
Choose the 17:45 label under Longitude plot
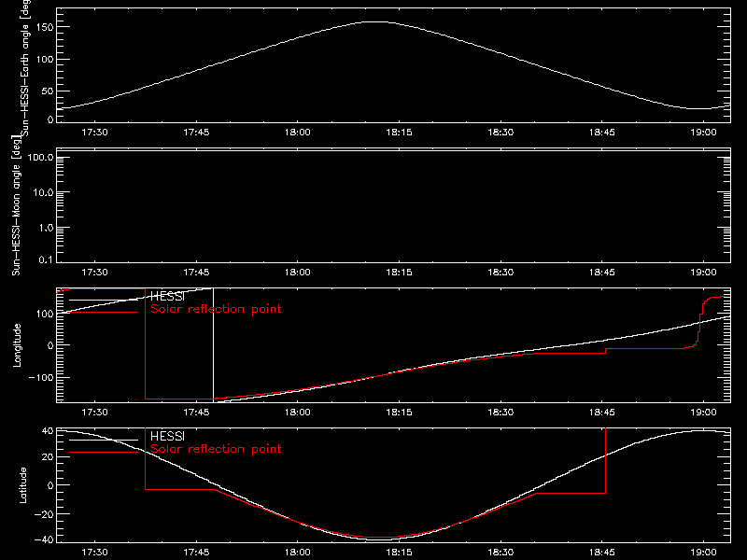click(196, 413)
